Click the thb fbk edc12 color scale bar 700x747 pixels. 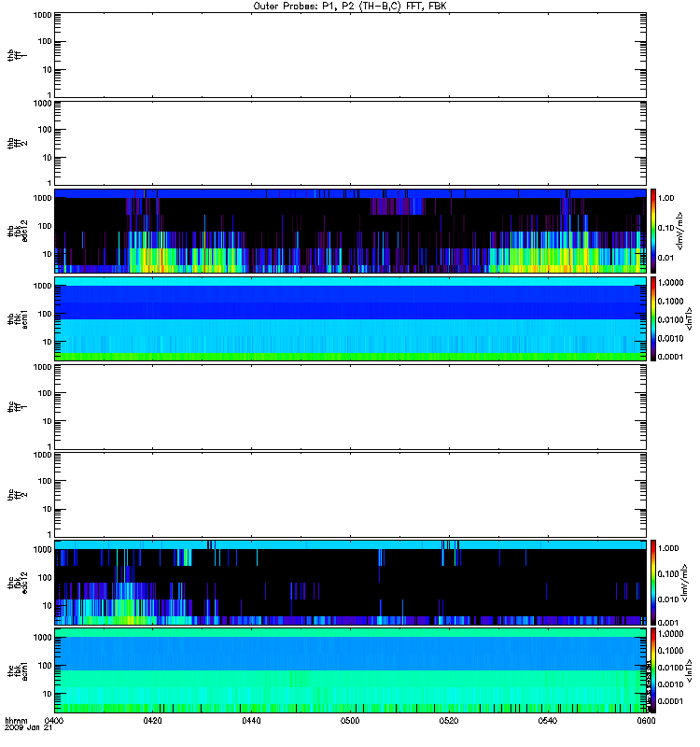[x=653, y=231]
